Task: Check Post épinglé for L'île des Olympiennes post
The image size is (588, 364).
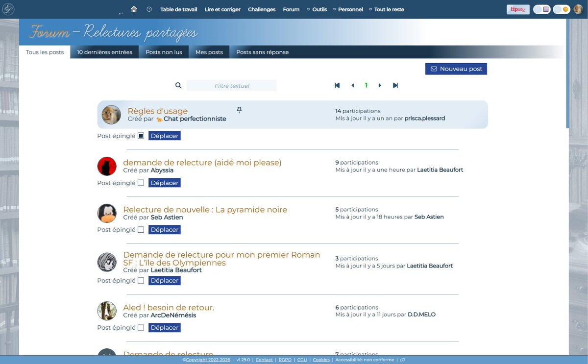Action: 141,281
